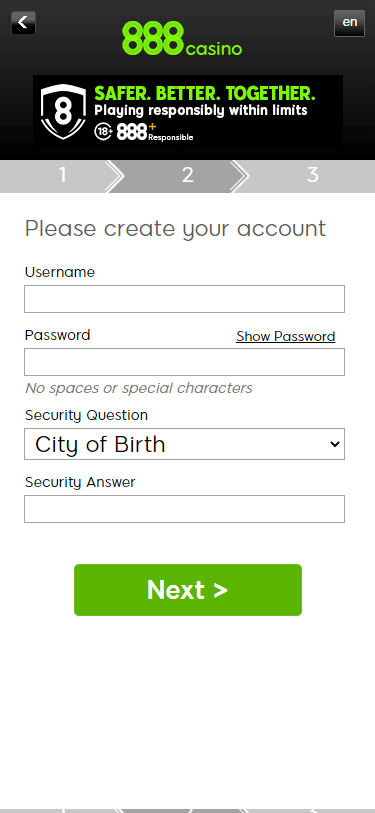Select step 2 in the progress bar
This screenshot has width=375, height=813.
tap(187, 175)
